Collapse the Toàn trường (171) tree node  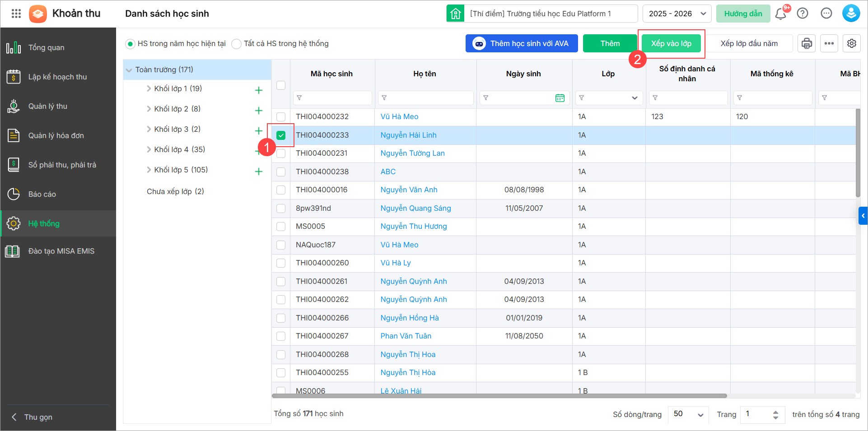click(129, 70)
